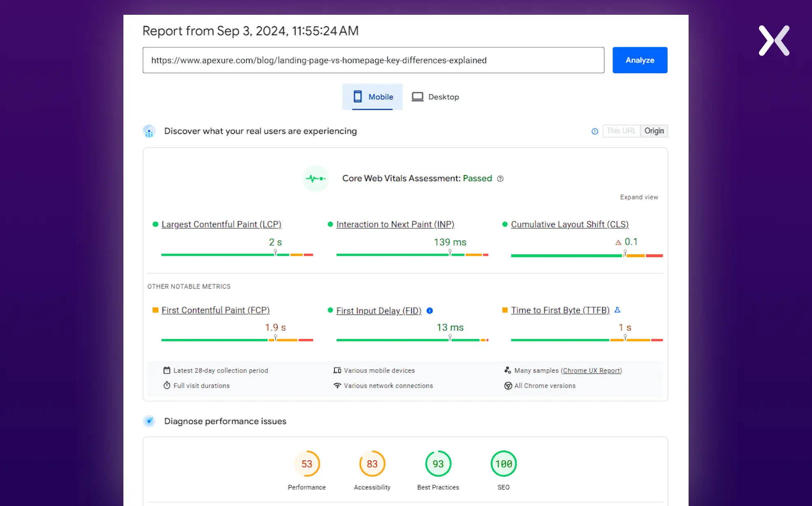Open the Chrome UX Report link
812x506 pixels.
(x=591, y=370)
